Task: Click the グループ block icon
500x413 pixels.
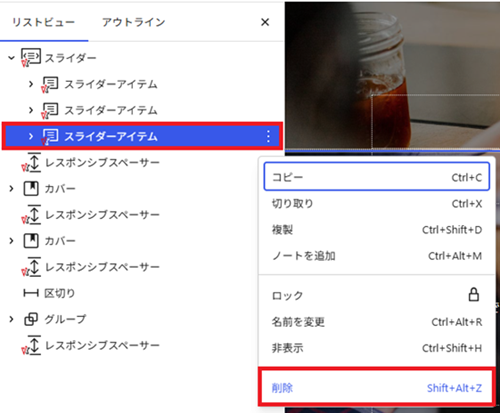Action: click(31, 319)
